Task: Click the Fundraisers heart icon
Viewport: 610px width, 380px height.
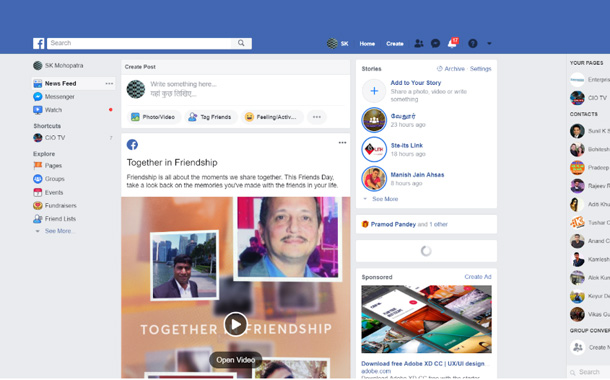Action: coord(38,205)
